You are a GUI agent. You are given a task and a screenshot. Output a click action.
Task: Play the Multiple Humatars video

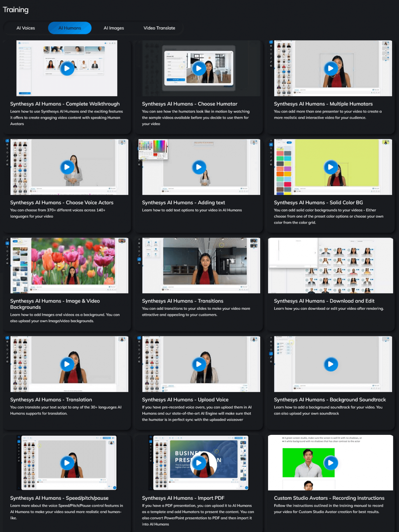[331, 69]
